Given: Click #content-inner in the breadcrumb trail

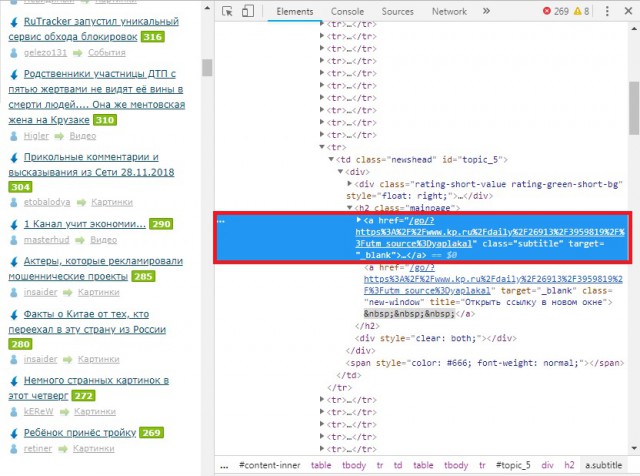Looking at the screenshot, I should point(269,466).
